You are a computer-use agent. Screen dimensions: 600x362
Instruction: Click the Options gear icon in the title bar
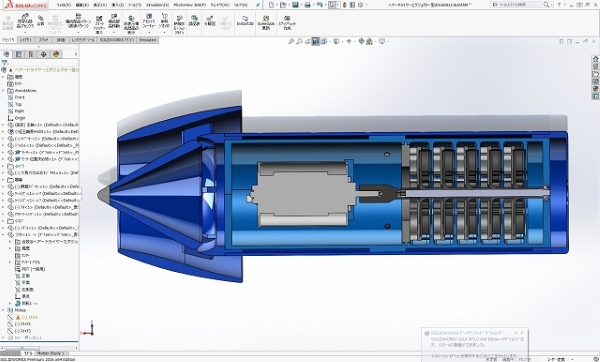coord(360,5)
